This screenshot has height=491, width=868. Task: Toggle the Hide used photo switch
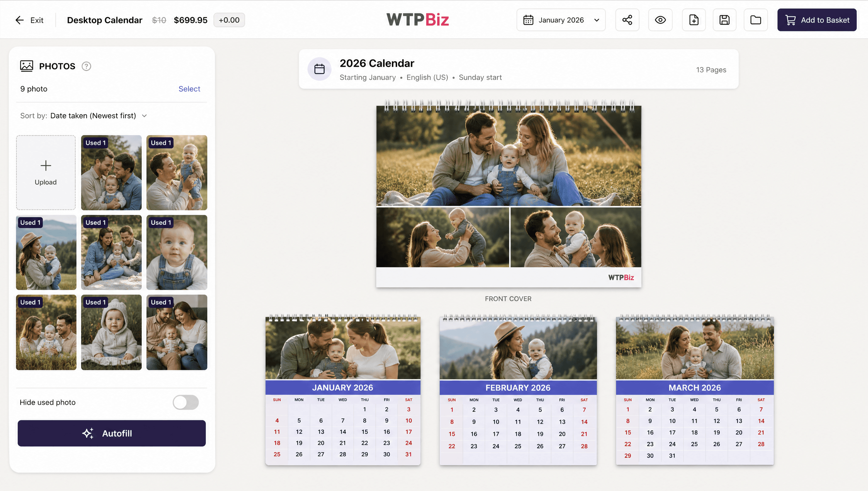186,402
